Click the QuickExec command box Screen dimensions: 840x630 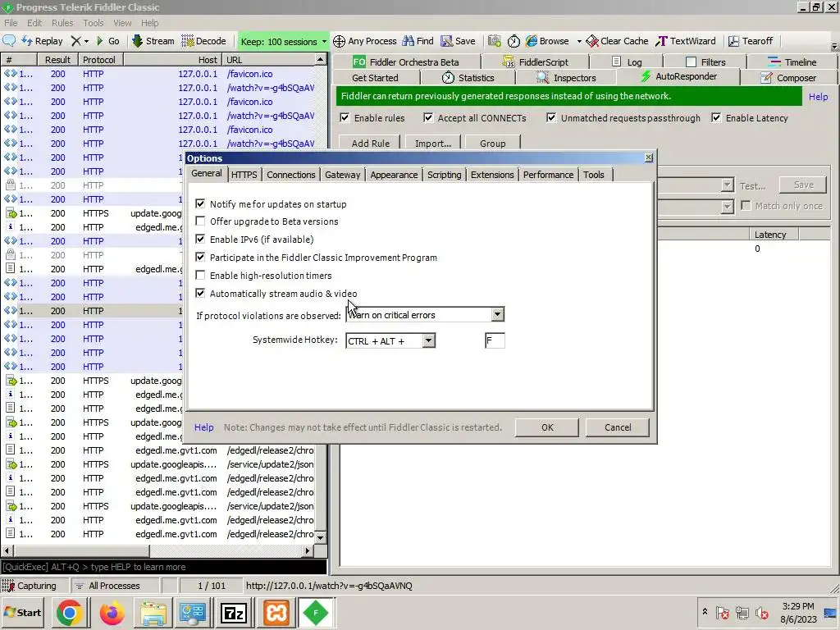164,567
